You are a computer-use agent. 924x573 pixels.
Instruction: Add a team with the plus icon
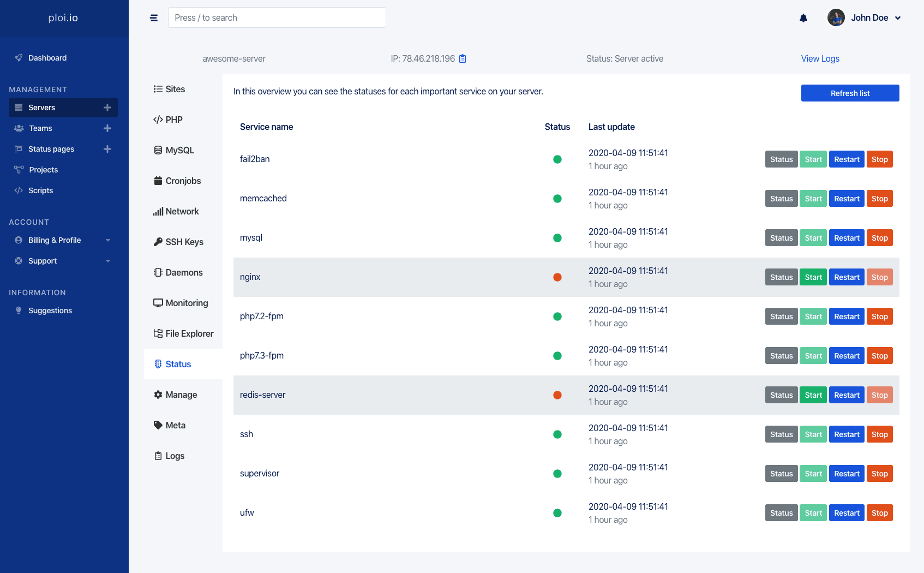click(107, 128)
